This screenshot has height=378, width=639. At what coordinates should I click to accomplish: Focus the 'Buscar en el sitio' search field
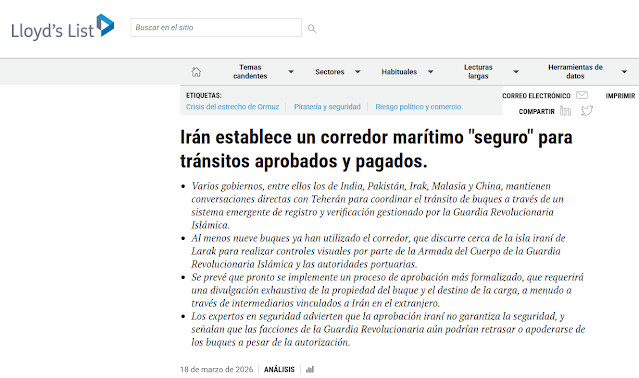coord(216,27)
